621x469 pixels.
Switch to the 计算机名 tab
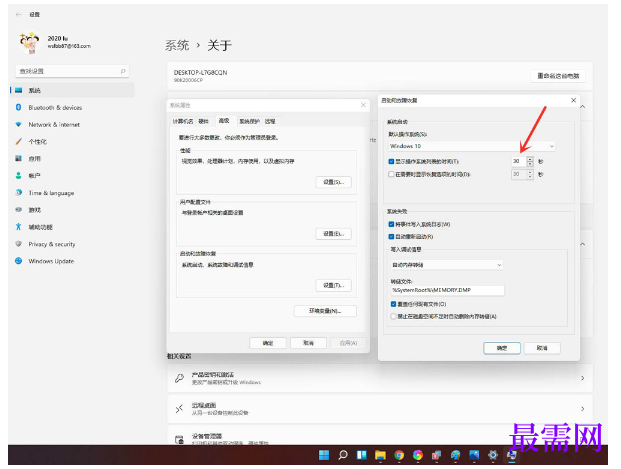[183, 121]
